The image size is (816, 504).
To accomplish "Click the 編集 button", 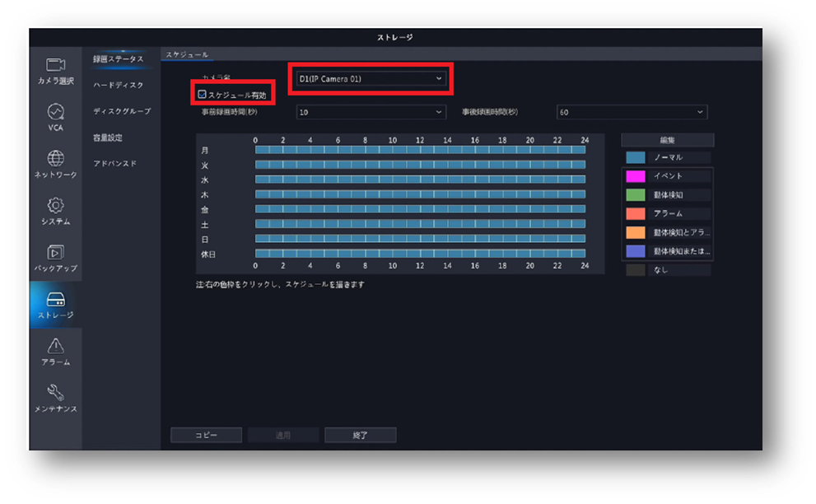I will pyautogui.click(x=668, y=139).
